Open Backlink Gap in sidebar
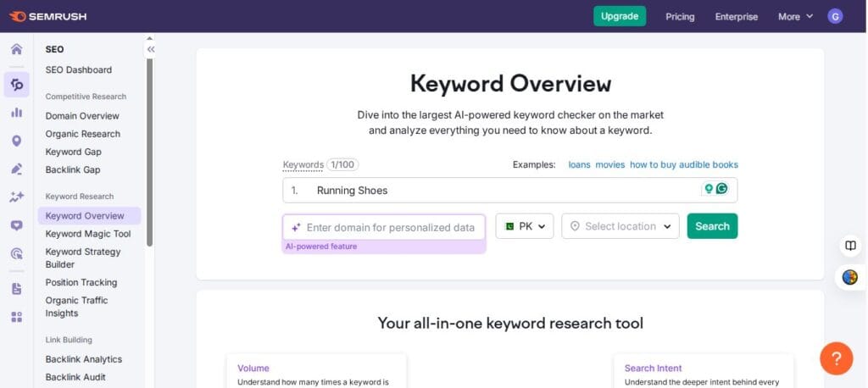Screen dimensions: 868x388 73,169
